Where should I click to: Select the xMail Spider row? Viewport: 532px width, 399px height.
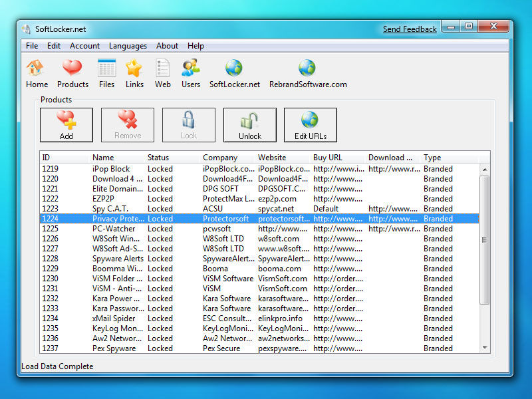pos(259,319)
